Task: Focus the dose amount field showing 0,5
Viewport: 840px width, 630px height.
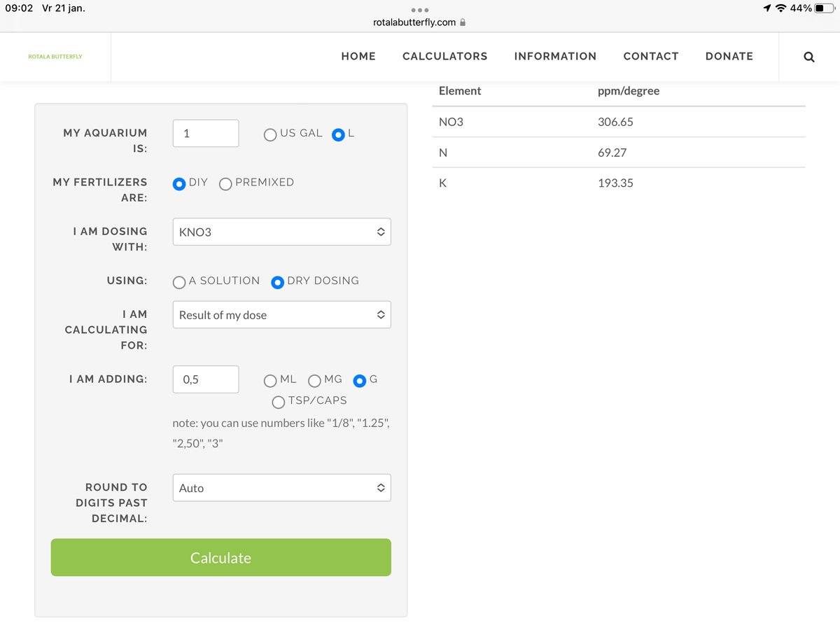Action: [x=206, y=379]
